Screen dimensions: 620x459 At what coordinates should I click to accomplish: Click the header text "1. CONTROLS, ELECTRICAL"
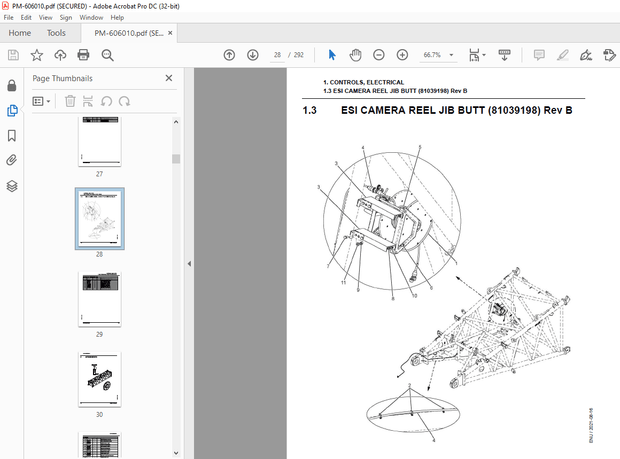pyautogui.click(x=363, y=82)
